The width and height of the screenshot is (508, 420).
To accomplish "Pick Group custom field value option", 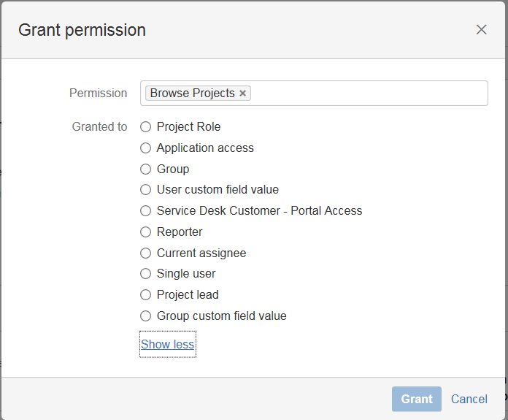I will tap(146, 316).
